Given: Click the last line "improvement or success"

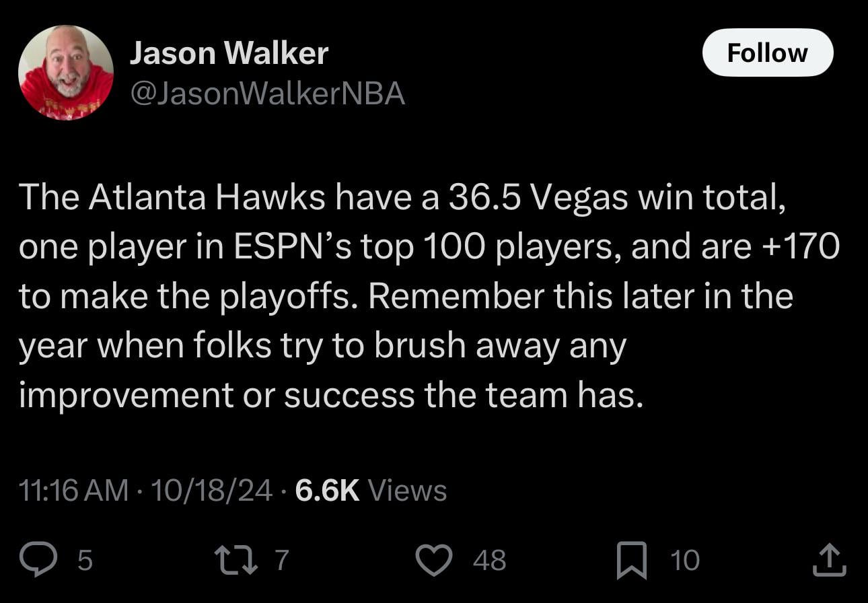Looking at the screenshot, I should tap(330, 395).
